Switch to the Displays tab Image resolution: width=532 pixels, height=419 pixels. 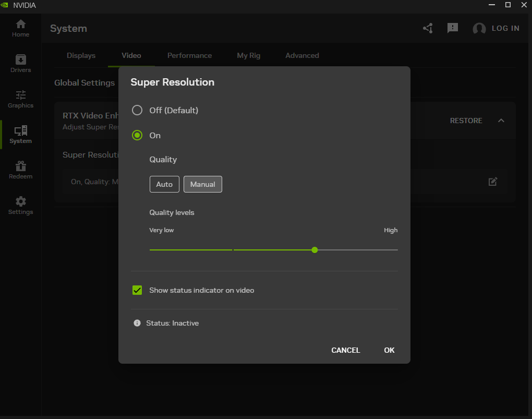81,55
